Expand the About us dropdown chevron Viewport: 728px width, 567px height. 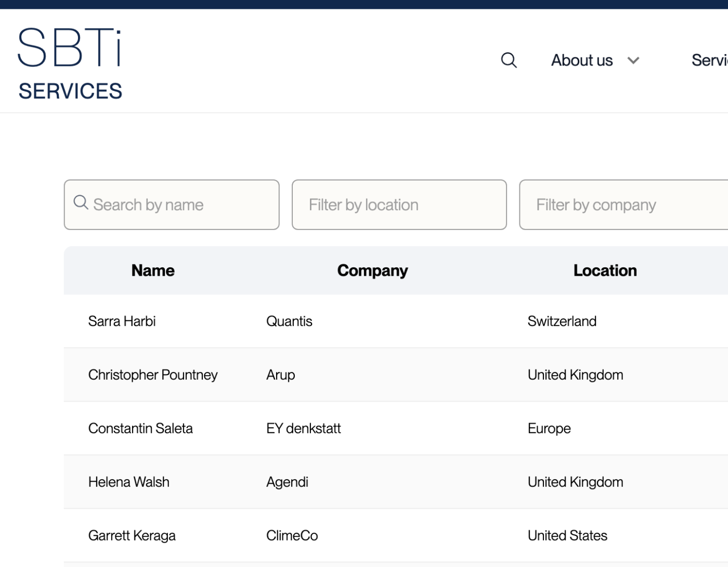[x=633, y=60]
